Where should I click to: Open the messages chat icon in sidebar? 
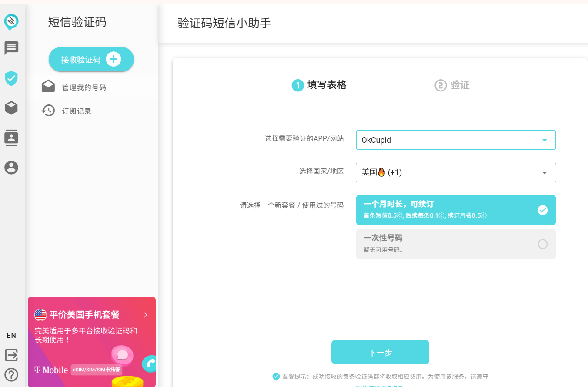(11, 48)
